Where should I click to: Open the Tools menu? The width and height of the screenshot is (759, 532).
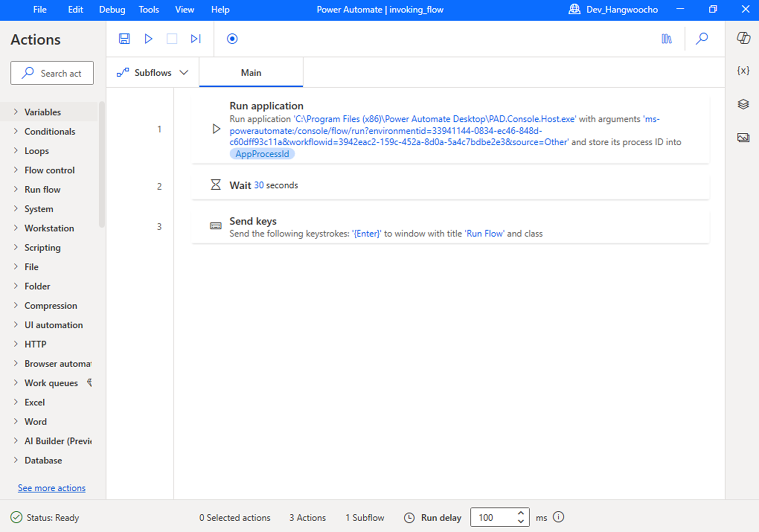click(149, 10)
